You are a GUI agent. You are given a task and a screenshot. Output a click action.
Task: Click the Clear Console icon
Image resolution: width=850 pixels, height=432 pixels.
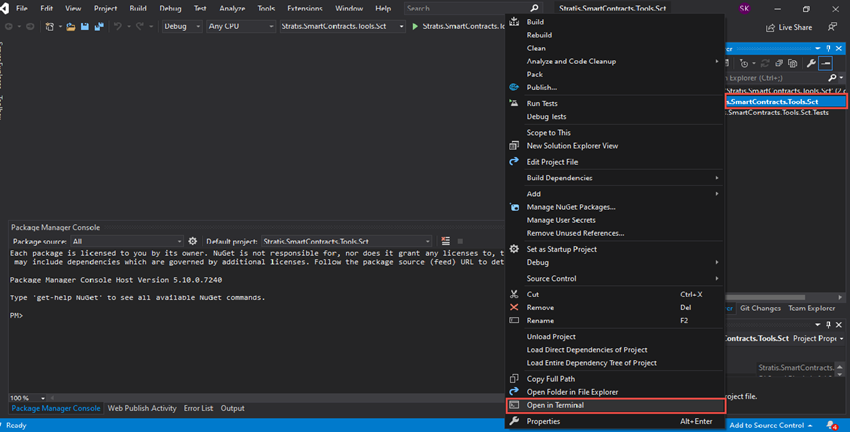click(x=446, y=241)
